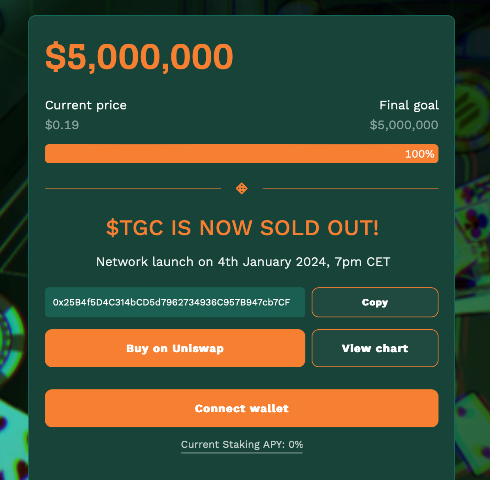Click the Copy address button

click(375, 302)
